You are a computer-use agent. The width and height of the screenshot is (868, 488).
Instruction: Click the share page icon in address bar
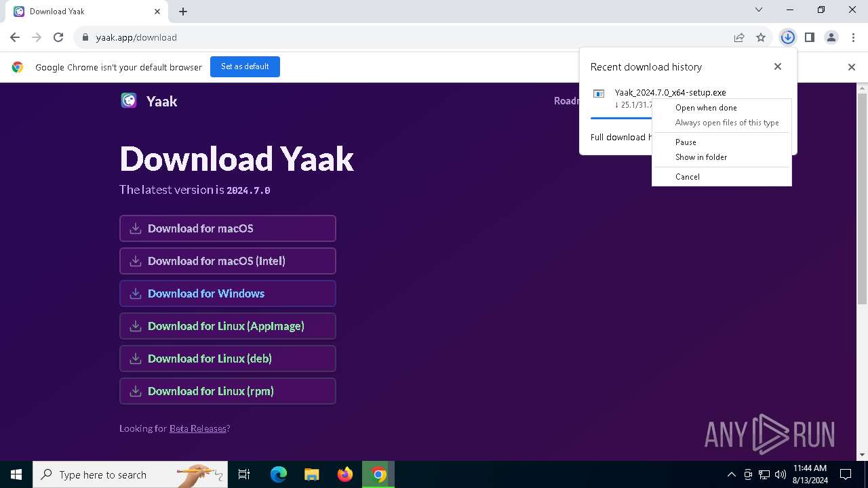[x=739, y=37]
